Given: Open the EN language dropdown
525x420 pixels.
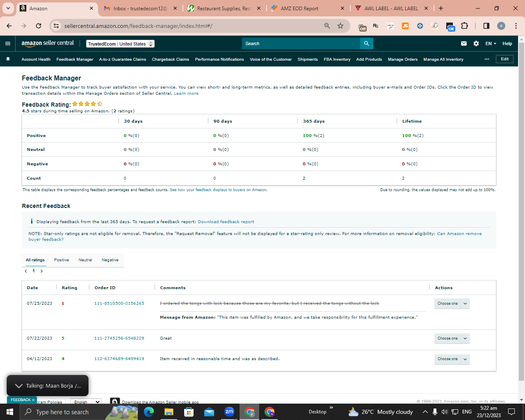Looking at the screenshot, I should tap(491, 43).
